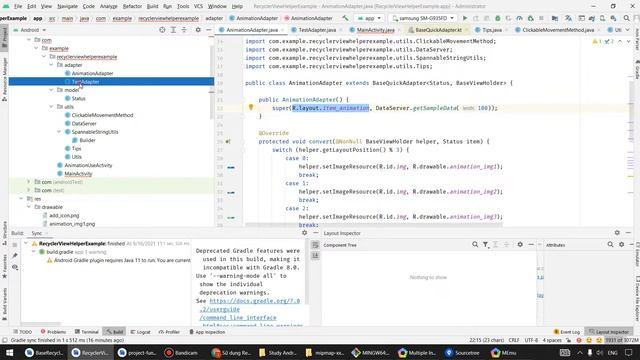Open Project panel gear options
The height and width of the screenshot is (360, 640).
pos(198,30)
